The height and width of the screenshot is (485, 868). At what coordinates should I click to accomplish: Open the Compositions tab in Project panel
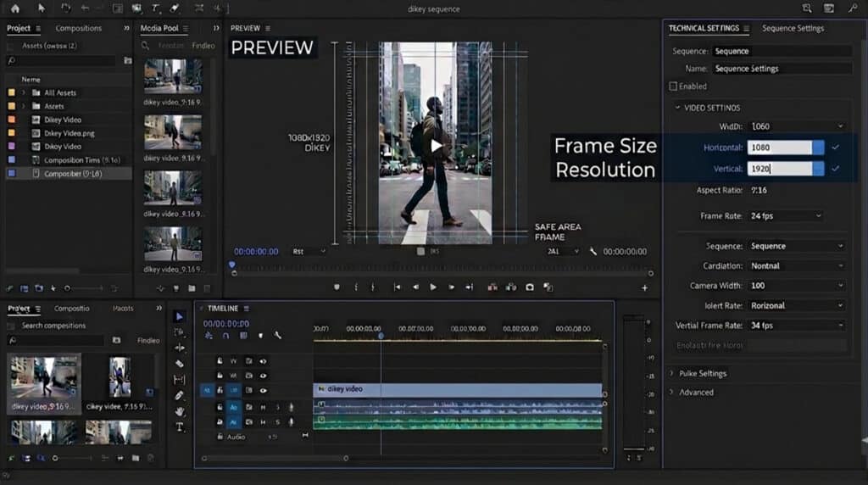(x=78, y=28)
